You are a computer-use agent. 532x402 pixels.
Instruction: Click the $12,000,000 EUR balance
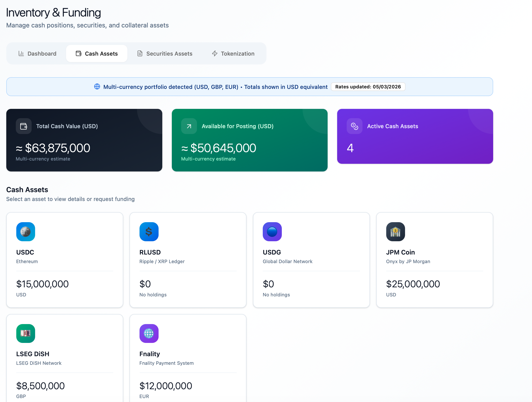point(166,386)
